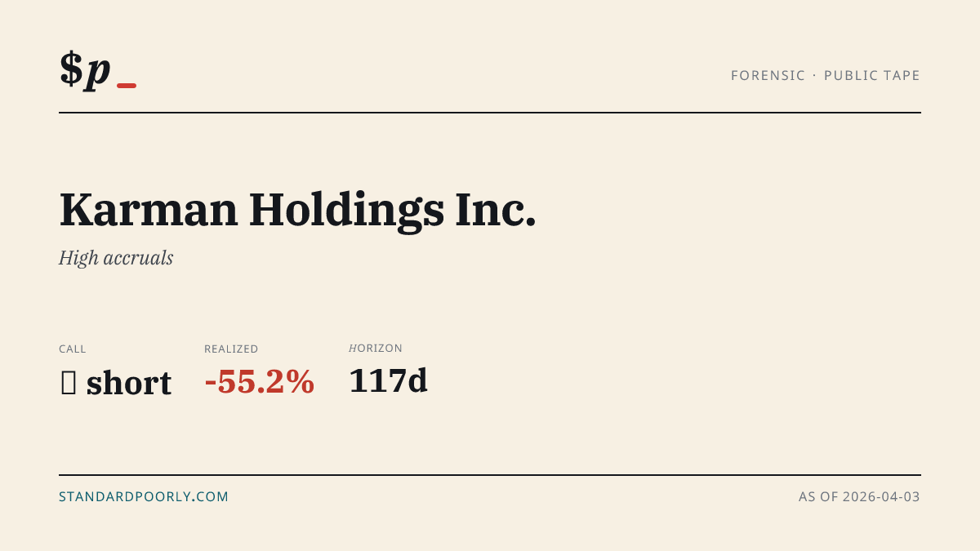Click the dollar sign in the logo
This screenshot has height=551, width=980.
(x=71, y=69)
